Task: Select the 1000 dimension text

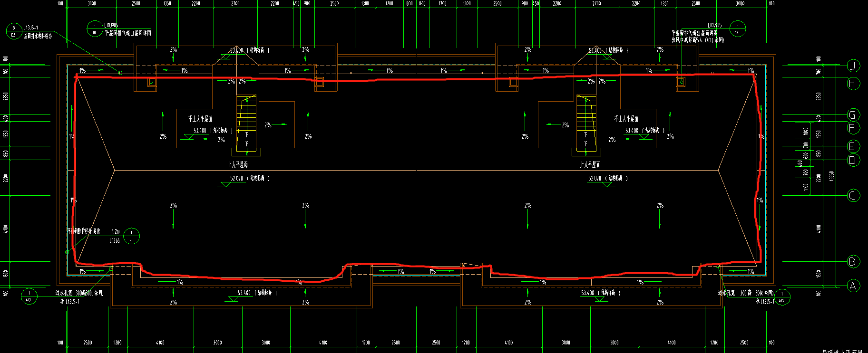Action: [806, 131]
